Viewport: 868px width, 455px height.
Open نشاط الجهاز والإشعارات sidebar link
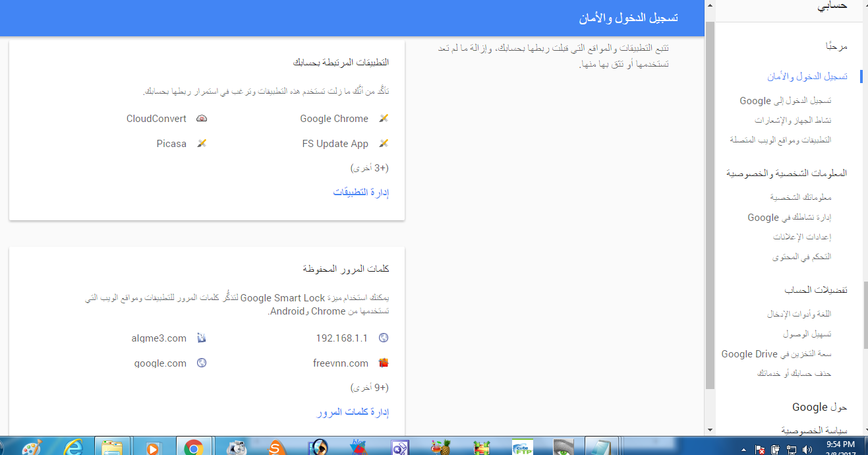click(793, 121)
